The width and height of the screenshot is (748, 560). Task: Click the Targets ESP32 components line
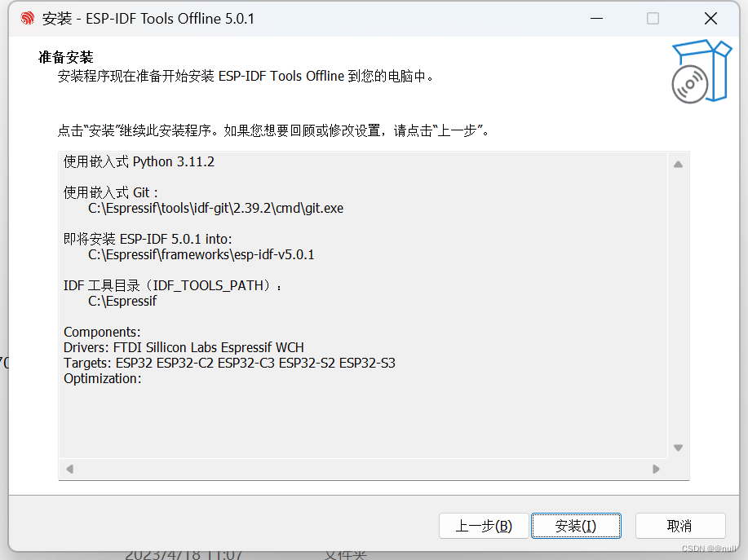229,363
